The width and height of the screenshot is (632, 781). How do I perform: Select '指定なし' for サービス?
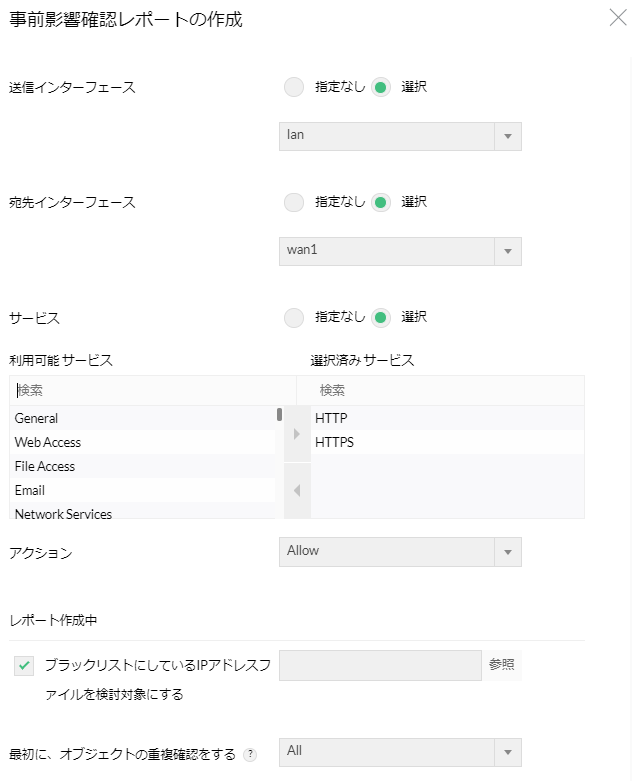pyautogui.click(x=293, y=318)
